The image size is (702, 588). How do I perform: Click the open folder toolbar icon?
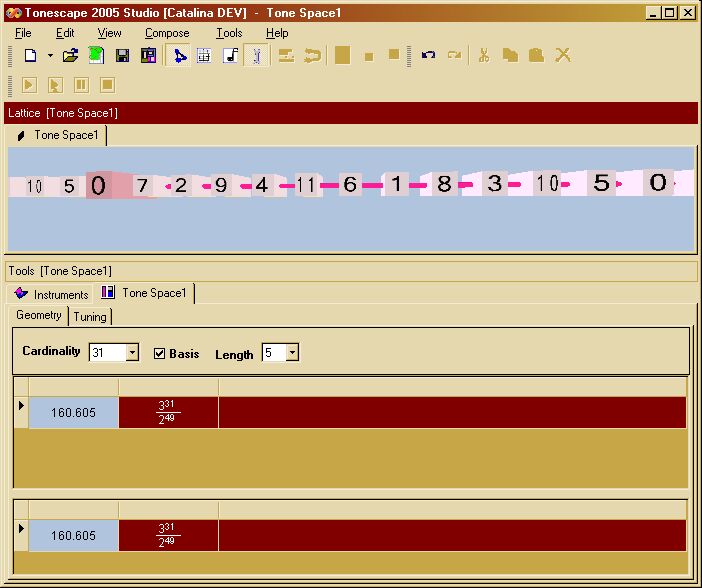click(x=70, y=56)
